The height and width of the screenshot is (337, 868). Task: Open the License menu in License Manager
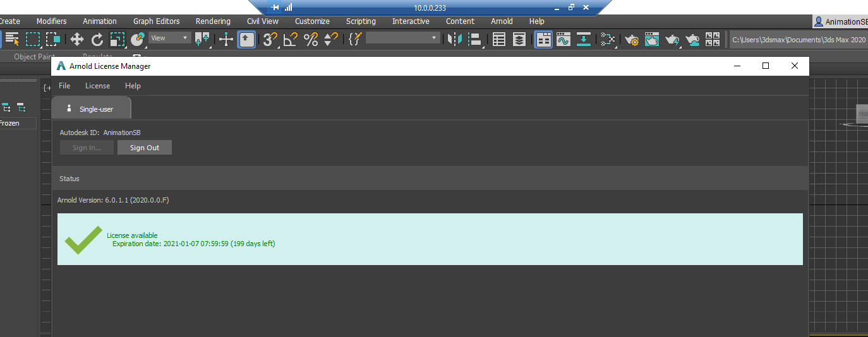coord(97,86)
